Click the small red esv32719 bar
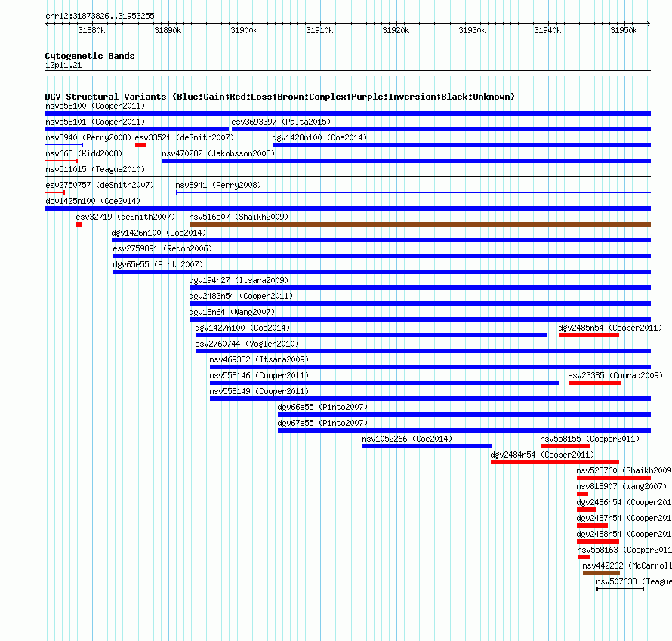This screenshot has height=641, width=672. click(x=79, y=224)
